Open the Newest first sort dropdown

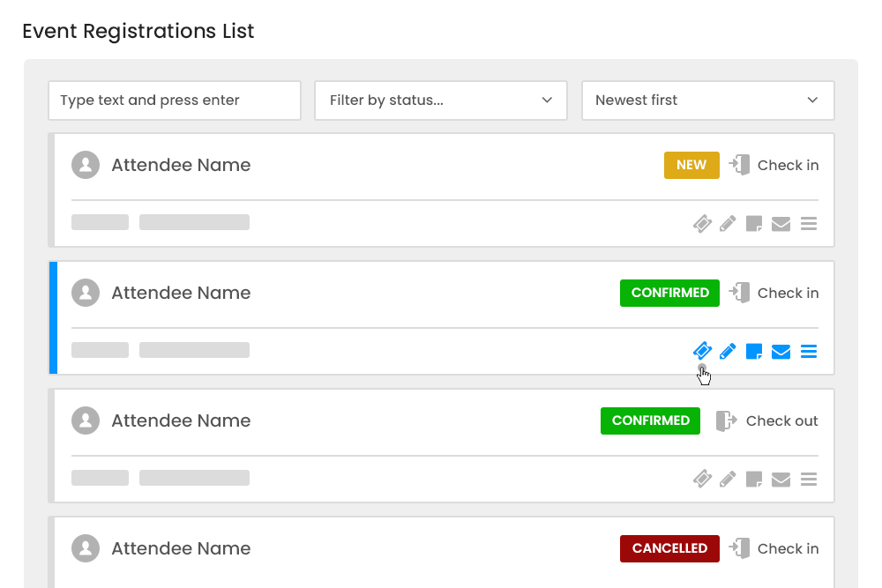click(707, 100)
